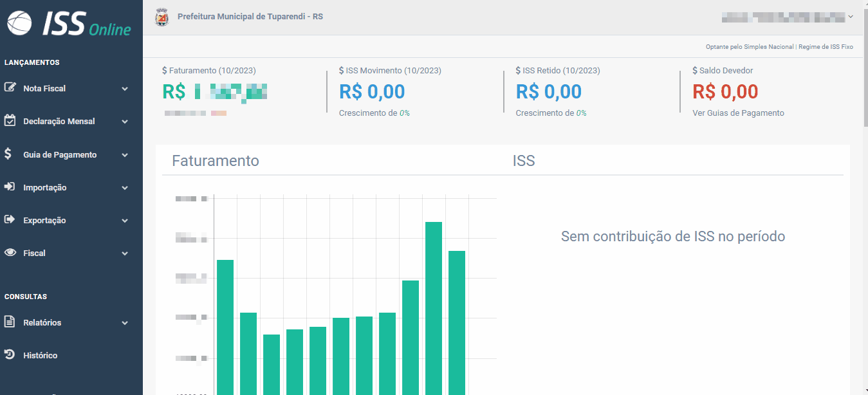Click the last bar in Faturamento chart
This screenshot has width=868, height=395.
(x=457, y=323)
